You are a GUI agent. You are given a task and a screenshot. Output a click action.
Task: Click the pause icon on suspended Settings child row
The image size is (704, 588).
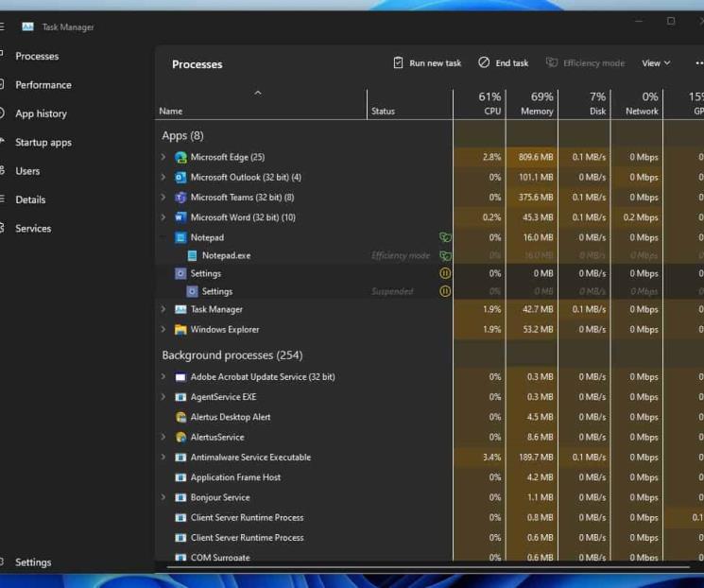pyautogui.click(x=445, y=291)
